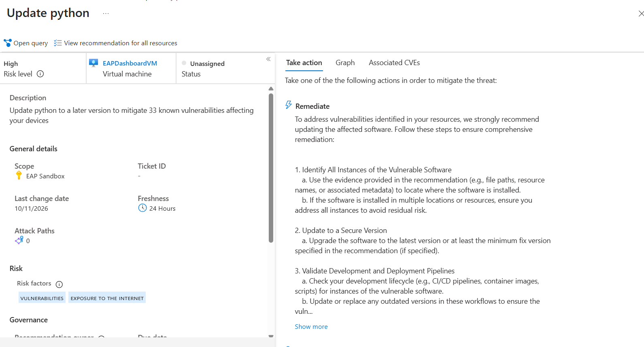Click the Open query icon
The image size is (644, 347).
tap(8, 43)
